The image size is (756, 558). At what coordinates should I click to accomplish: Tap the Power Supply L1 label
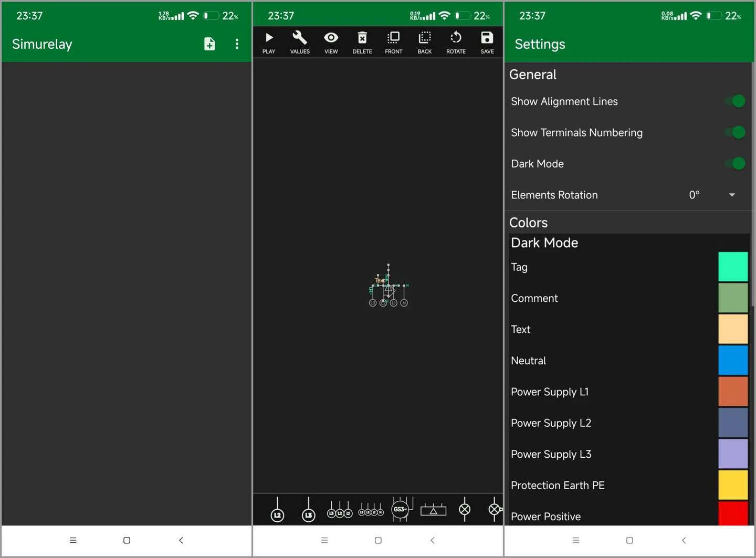coord(550,392)
